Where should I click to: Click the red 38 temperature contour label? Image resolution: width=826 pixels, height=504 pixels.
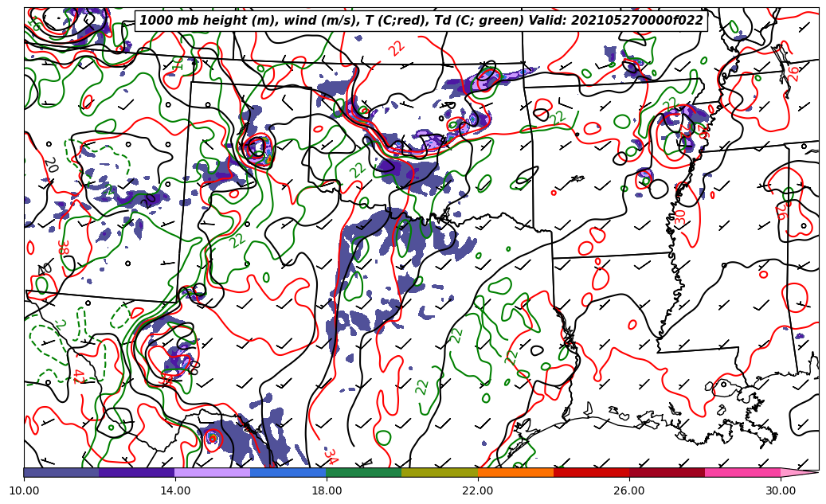(65, 248)
